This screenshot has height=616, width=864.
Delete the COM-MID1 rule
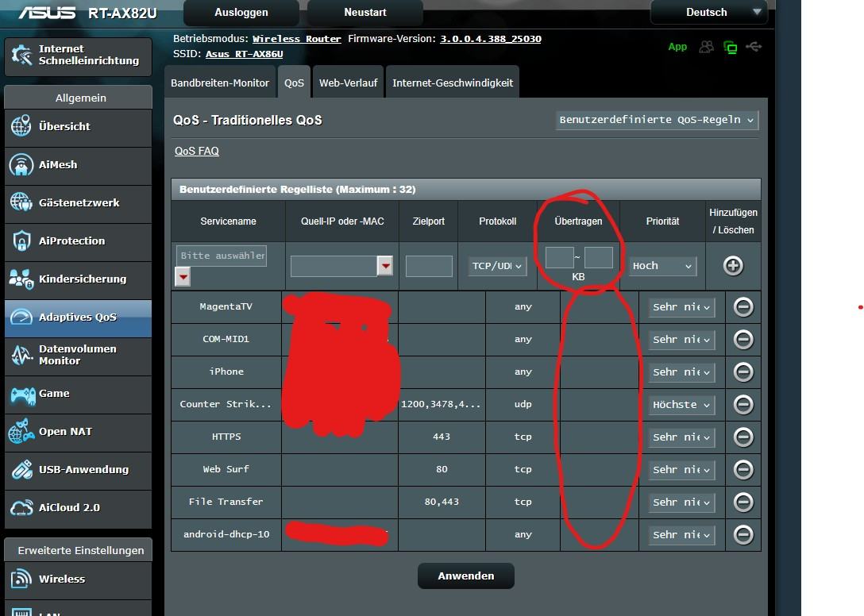tap(743, 340)
